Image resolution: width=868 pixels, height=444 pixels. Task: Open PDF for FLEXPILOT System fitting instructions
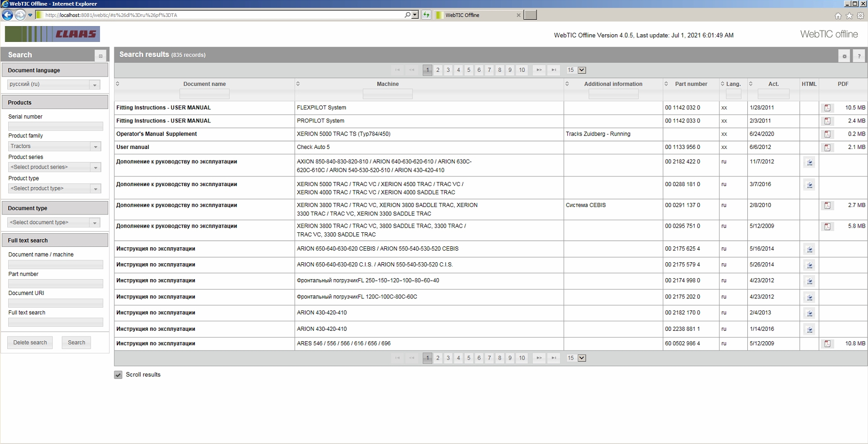[x=827, y=108]
